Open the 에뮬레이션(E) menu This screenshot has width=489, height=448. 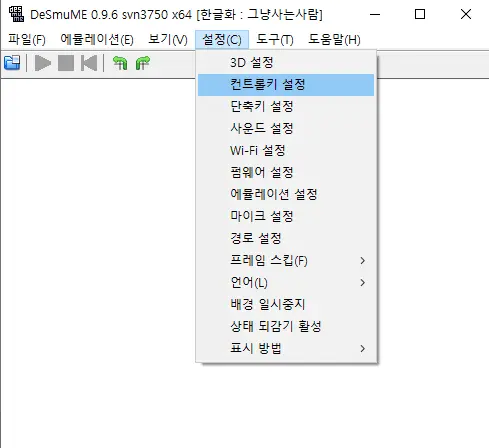97,40
